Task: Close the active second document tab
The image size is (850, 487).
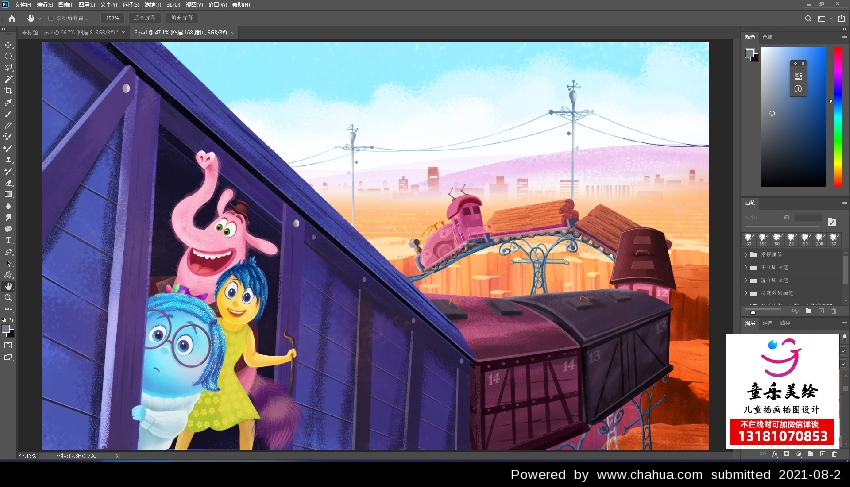Action: 232,33
